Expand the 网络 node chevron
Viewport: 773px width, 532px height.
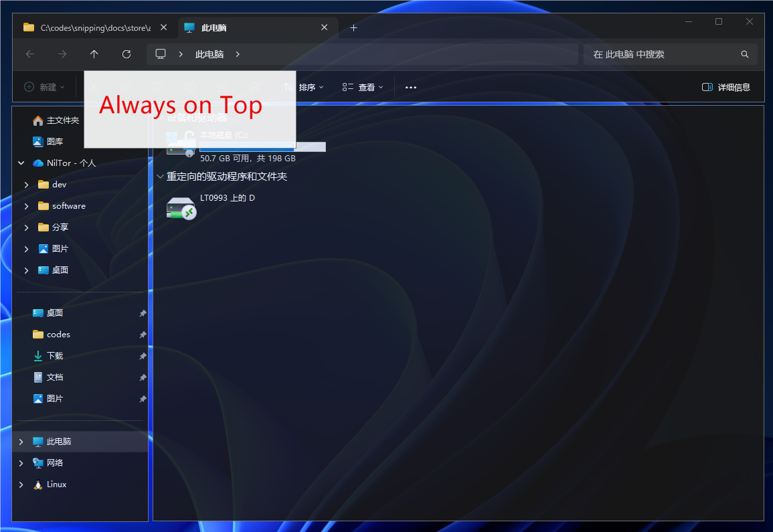click(21, 463)
